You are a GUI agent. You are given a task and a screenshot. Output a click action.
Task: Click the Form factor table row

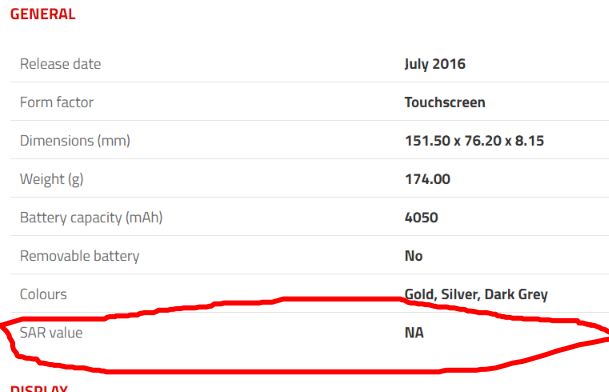tap(310, 101)
